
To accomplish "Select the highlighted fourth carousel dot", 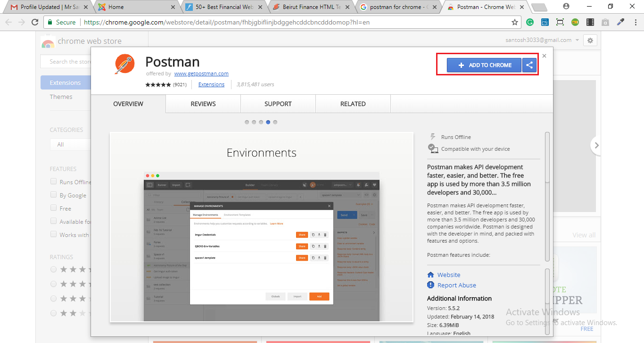I will tap(268, 122).
